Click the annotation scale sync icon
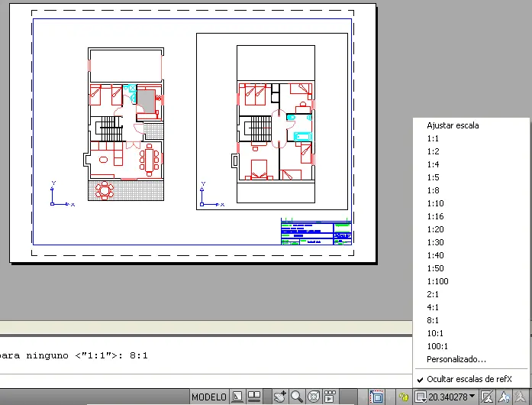 [487, 397]
